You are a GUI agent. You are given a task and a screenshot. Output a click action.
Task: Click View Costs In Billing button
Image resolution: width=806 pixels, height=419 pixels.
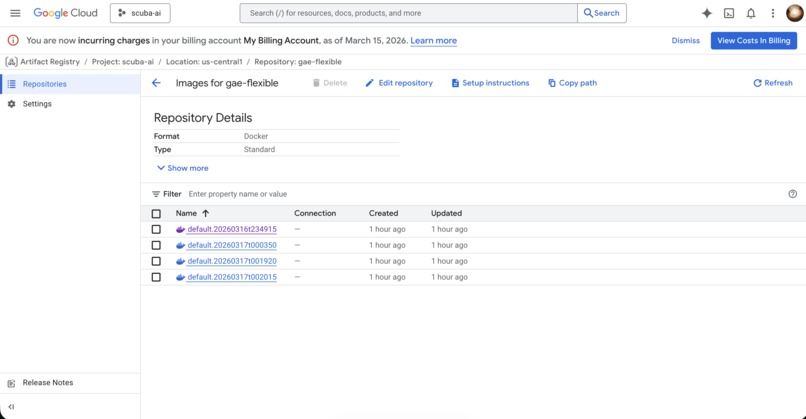pos(754,41)
